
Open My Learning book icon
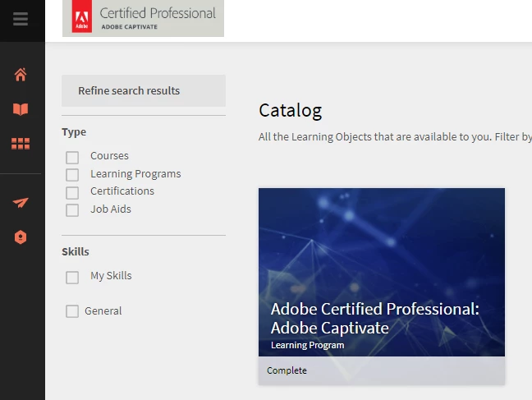[x=21, y=109]
